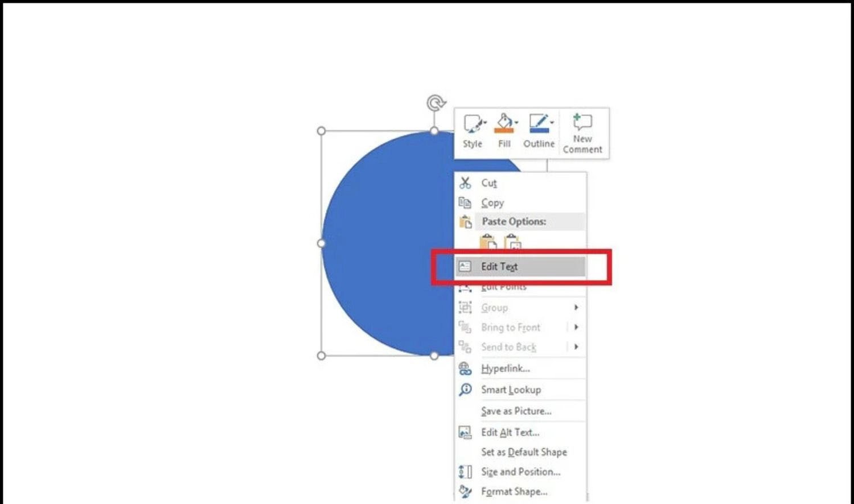
Task: Select the first paste option icon
Action: click(x=488, y=242)
